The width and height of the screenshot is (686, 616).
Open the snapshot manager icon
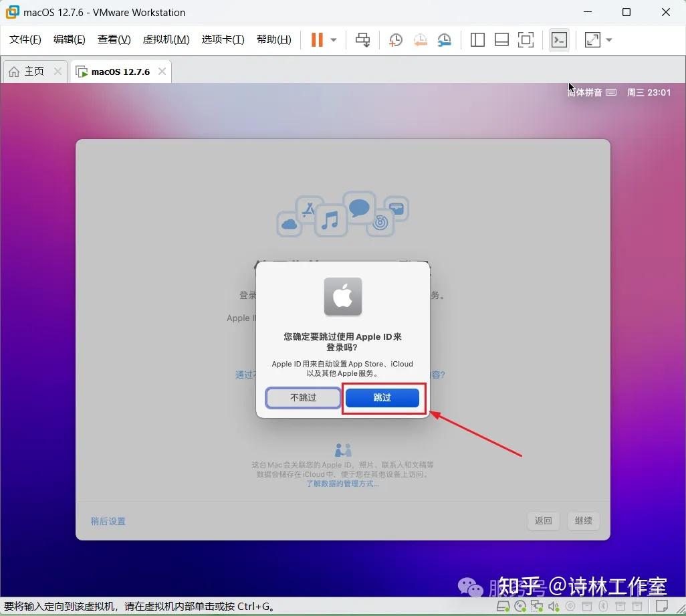[444, 40]
